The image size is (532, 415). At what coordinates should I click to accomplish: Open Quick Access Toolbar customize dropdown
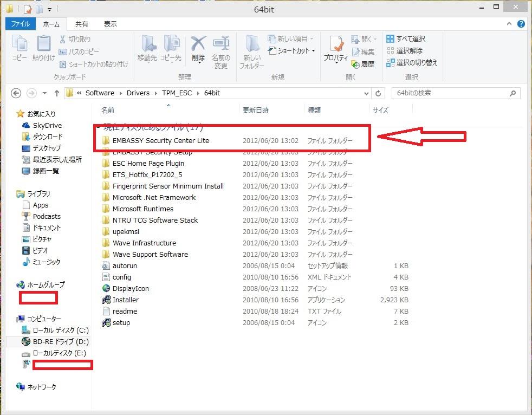coord(49,10)
